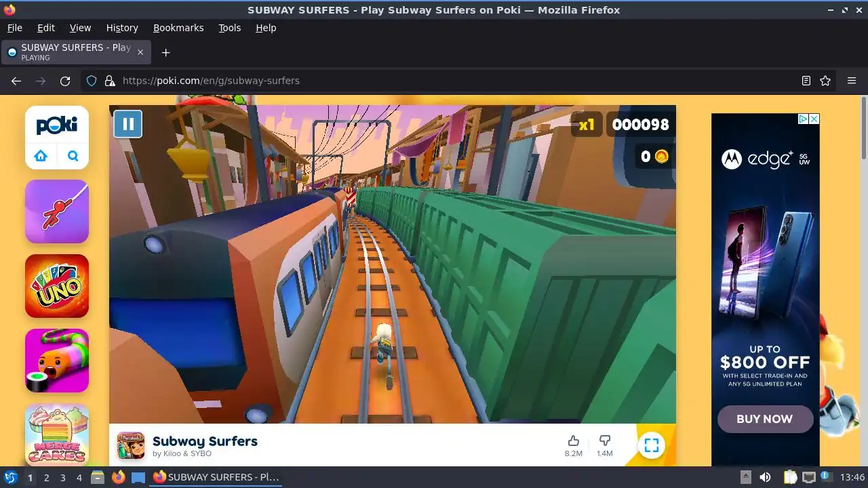Click the Subway Surfers title text

pyautogui.click(x=205, y=441)
